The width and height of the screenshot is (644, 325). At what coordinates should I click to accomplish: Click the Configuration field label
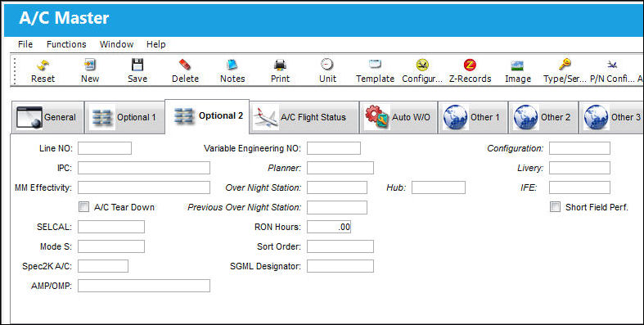pos(516,148)
